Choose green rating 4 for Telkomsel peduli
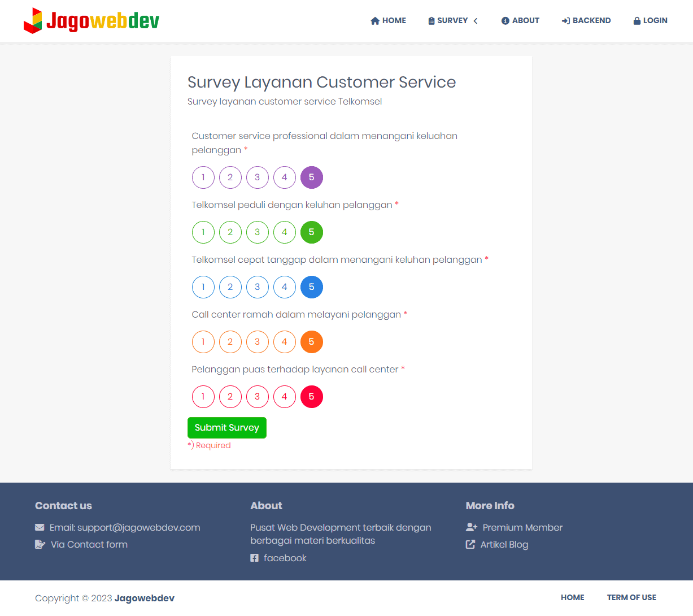Screen dimensions: 693x616 coord(285,232)
